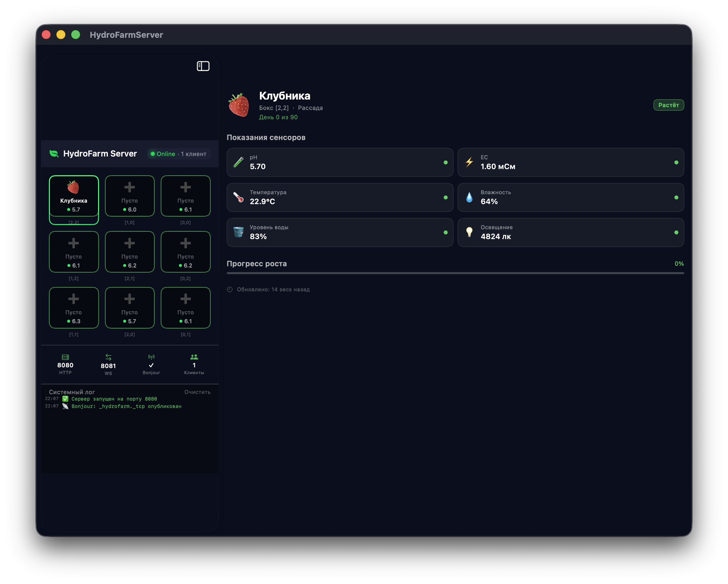
Task: Click the pH 5.70 reading
Action: (258, 166)
